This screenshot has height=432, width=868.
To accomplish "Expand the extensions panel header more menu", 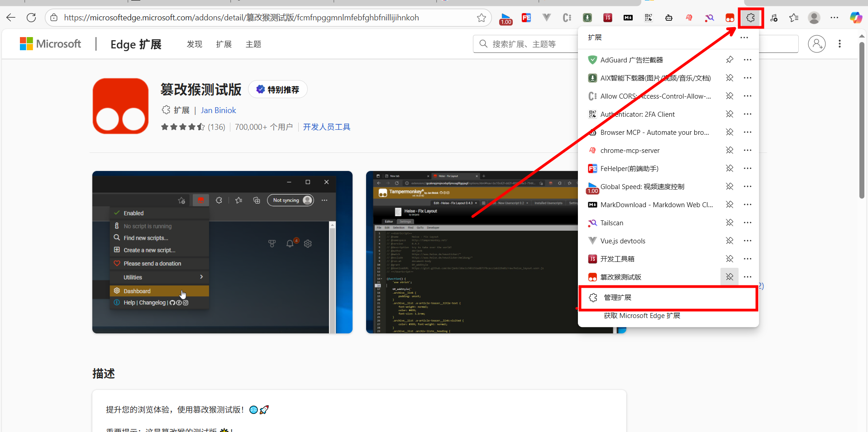I will (x=744, y=38).
